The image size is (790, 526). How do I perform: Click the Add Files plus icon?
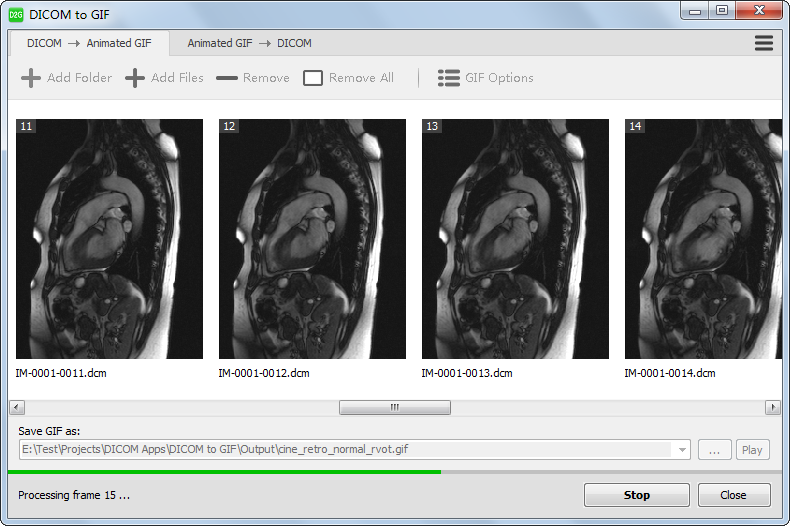135,78
